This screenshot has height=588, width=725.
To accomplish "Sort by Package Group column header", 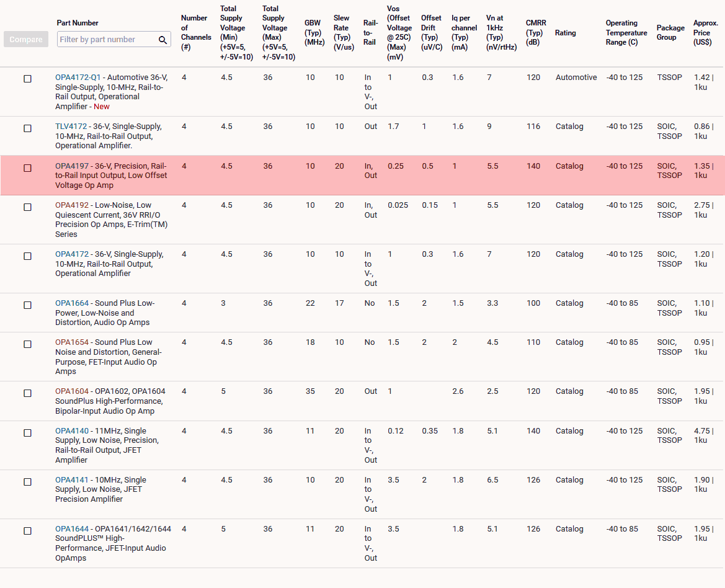I will point(670,33).
